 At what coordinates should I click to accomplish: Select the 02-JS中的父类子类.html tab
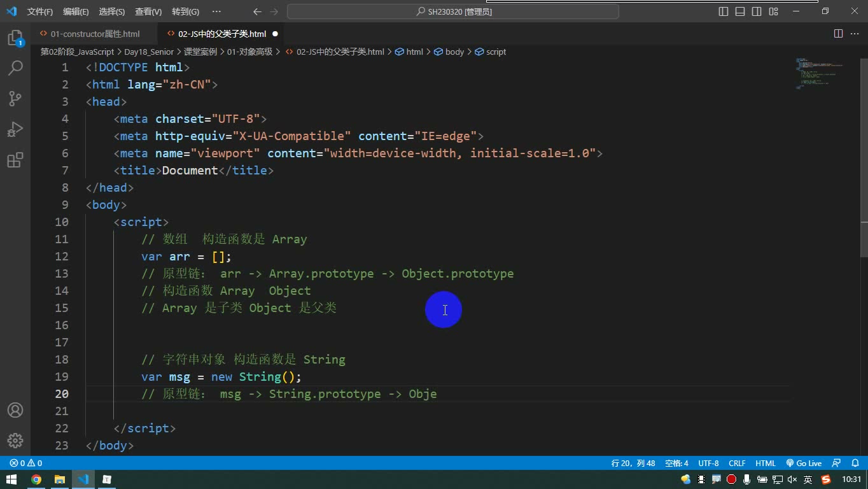click(x=222, y=34)
